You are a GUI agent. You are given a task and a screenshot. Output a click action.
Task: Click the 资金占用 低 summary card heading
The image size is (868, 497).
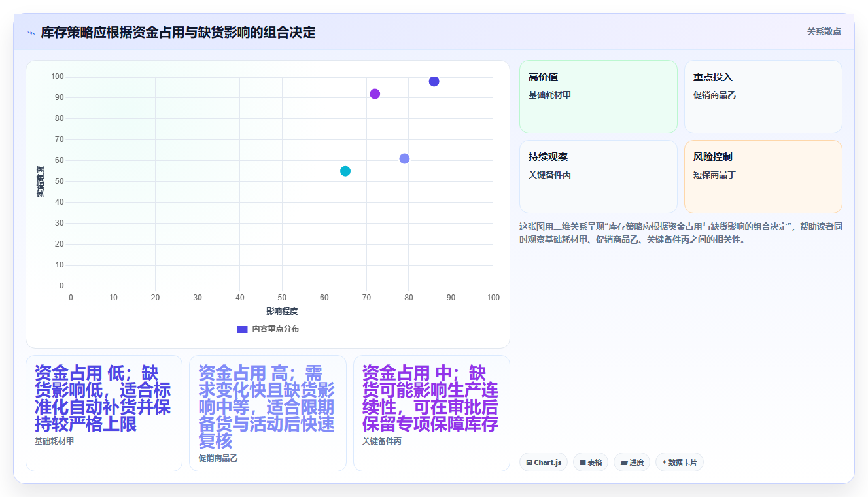coord(103,398)
